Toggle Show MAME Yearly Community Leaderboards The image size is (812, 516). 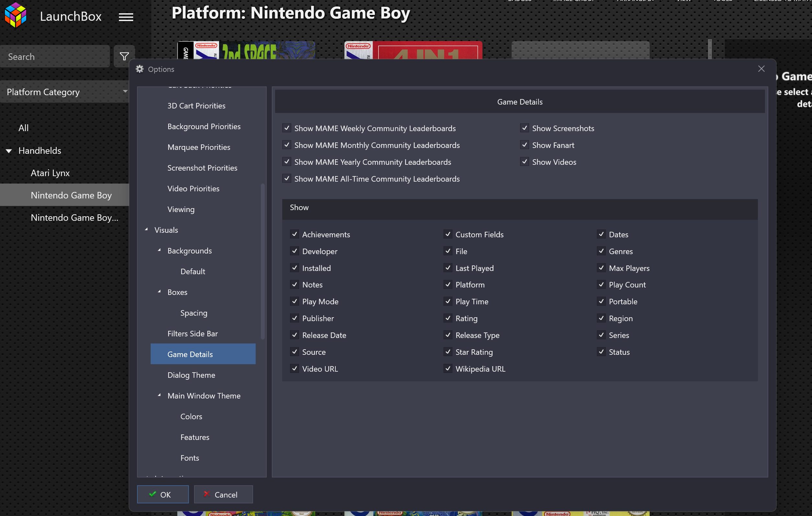(x=287, y=162)
